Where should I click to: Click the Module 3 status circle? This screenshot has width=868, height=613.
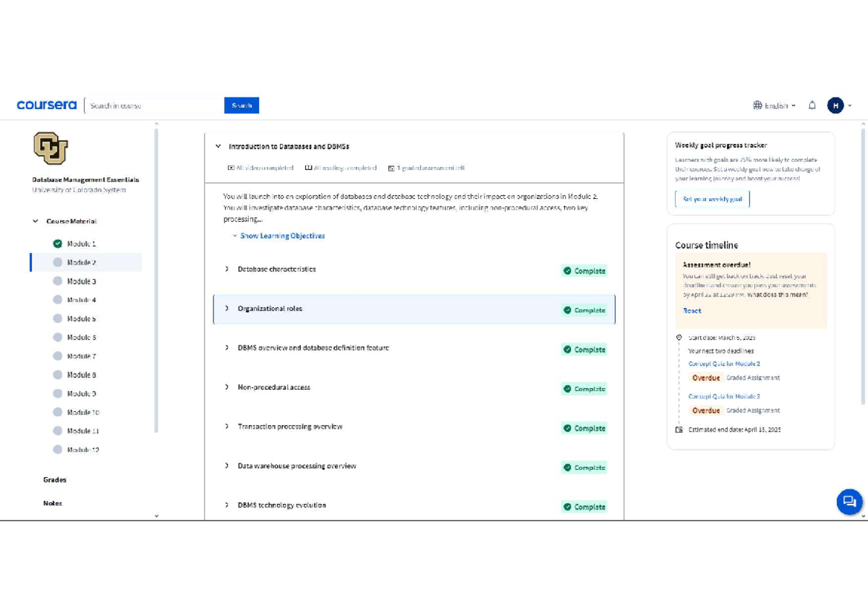58,281
